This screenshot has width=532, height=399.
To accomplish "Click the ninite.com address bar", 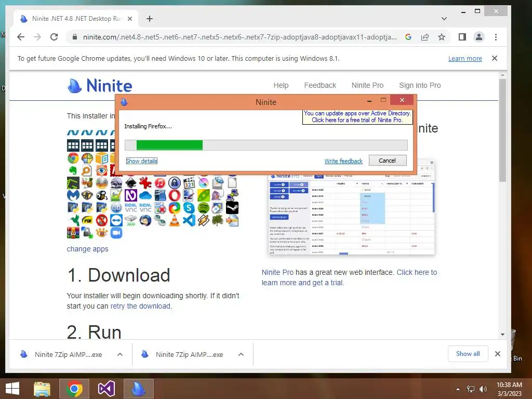I will pyautogui.click(x=240, y=37).
